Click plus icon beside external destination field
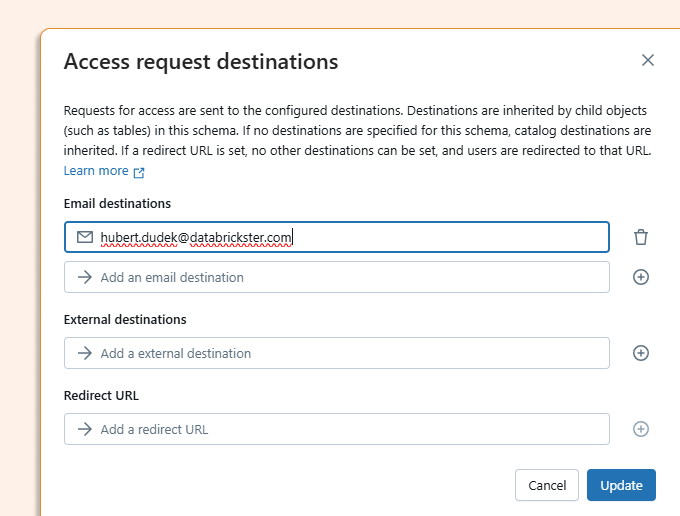This screenshot has width=680, height=516. tap(641, 353)
